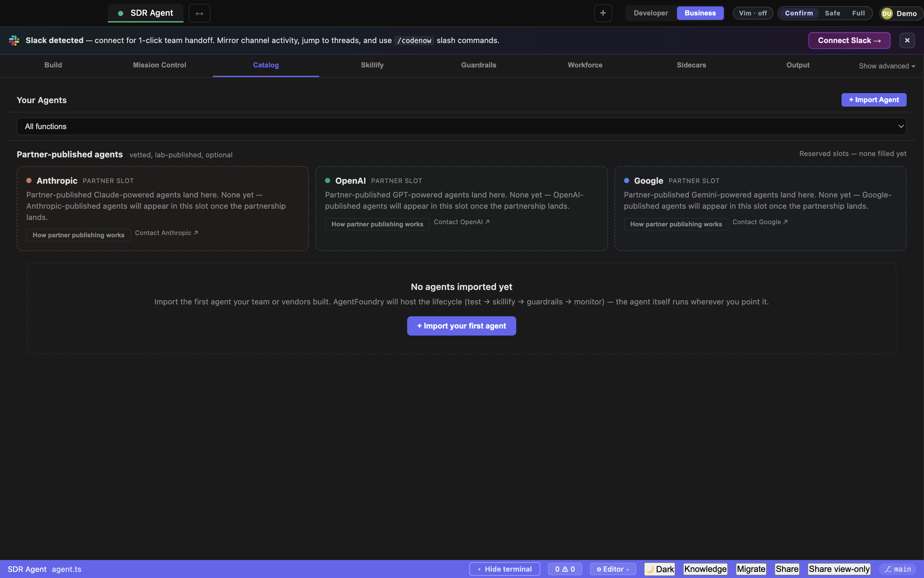Select Full permission mode
924x578 pixels.
pos(858,13)
